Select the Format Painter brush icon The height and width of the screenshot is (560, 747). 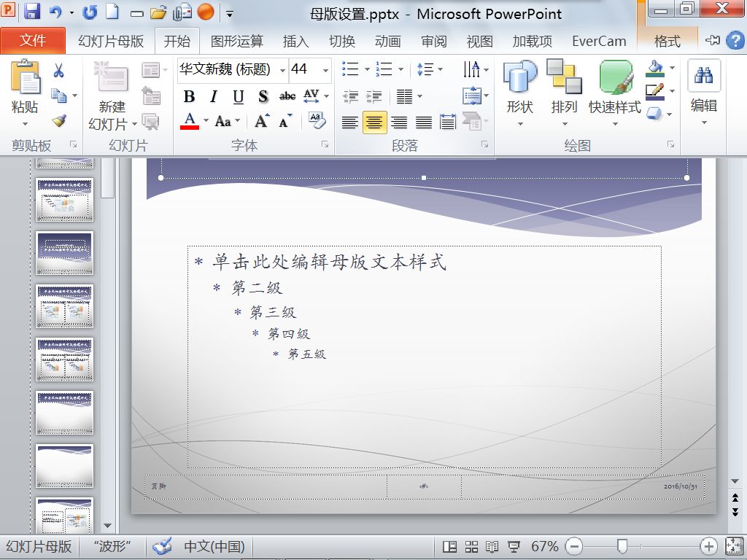(59, 121)
